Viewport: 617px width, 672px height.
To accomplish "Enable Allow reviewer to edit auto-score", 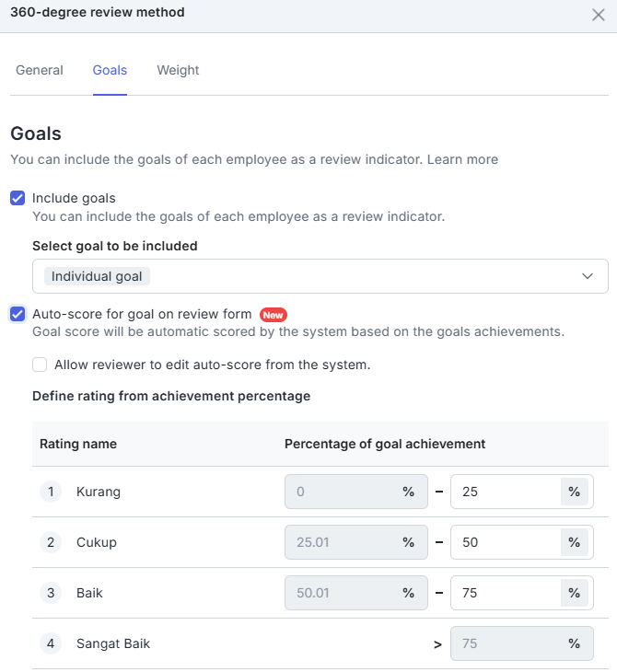I will point(40,365).
